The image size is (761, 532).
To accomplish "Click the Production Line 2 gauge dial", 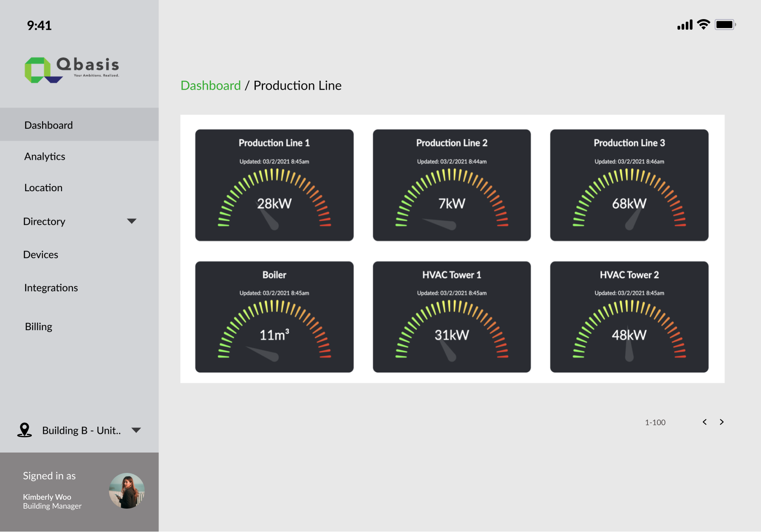I will (451, 200).
